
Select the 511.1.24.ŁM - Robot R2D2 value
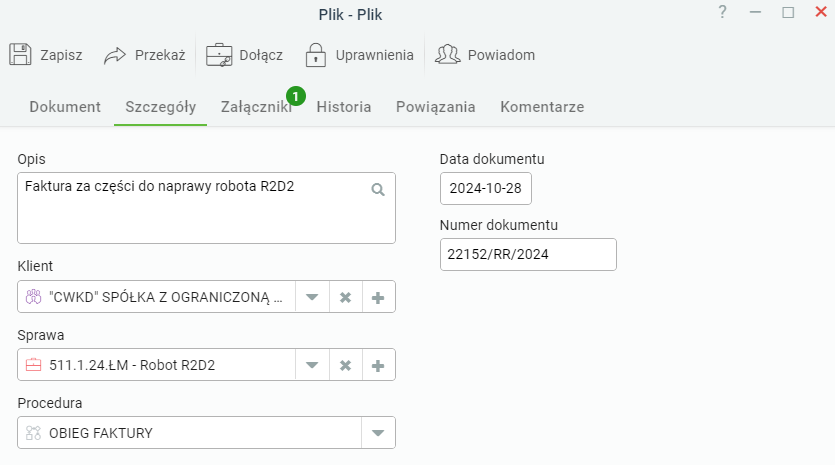pyautogui.click(x=132, y=365)
